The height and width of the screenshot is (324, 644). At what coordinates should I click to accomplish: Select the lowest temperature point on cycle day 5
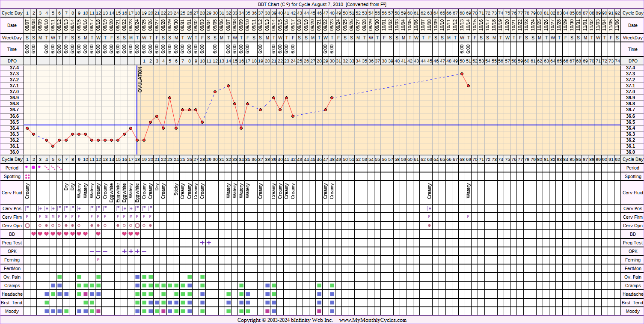[53, 146]
